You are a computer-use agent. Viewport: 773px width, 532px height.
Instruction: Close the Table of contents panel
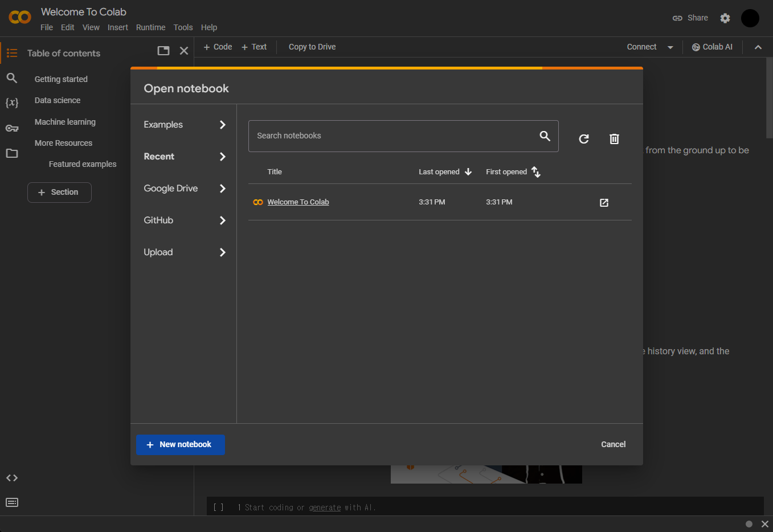(x=184, y=51)
